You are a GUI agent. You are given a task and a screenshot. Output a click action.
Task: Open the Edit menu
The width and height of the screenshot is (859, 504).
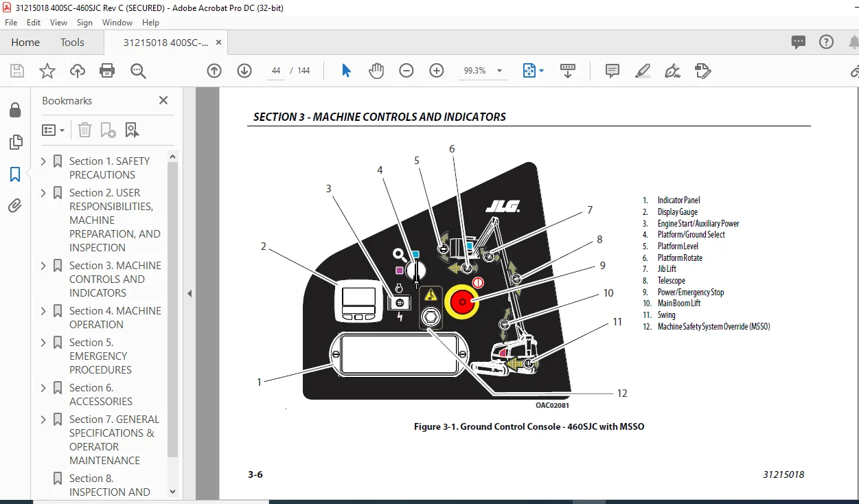[x=34, y=23]
